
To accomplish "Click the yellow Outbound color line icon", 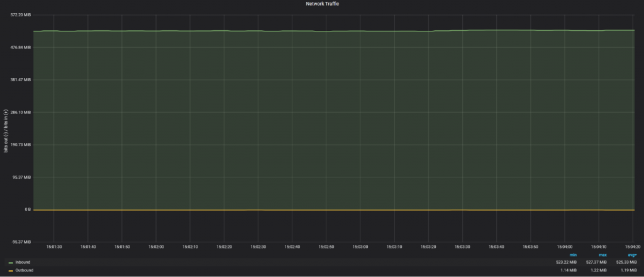I will (11, 271).
